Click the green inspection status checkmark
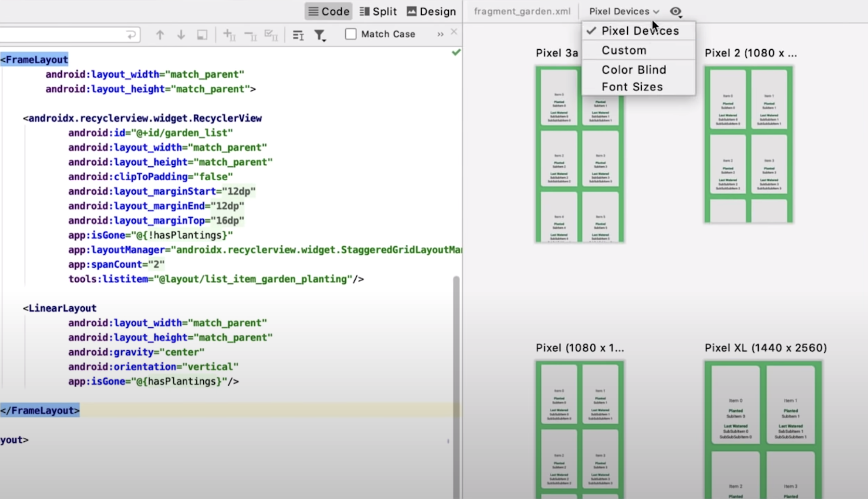This screenshot has width=868, height=499. point(456,52)
